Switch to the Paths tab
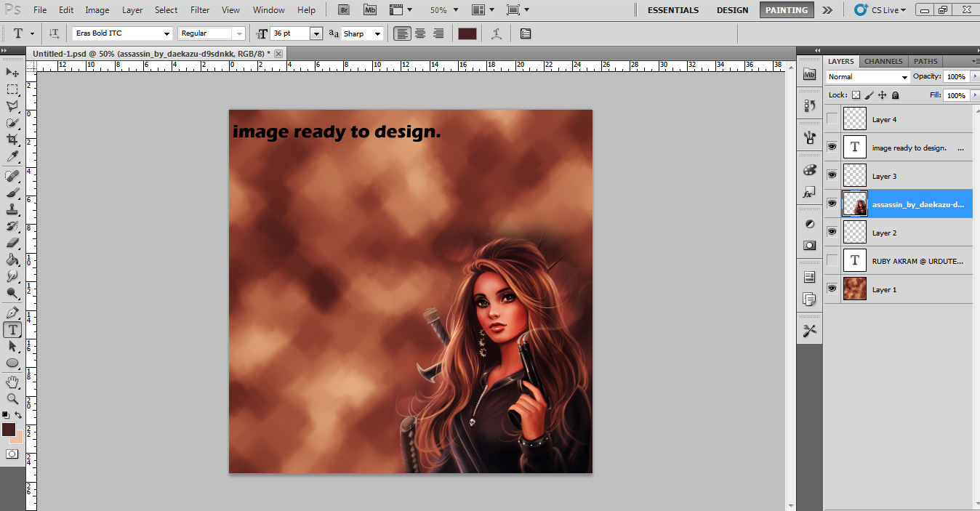The width and height of the screenshot is (980, 511). click(x=925, y=61)
